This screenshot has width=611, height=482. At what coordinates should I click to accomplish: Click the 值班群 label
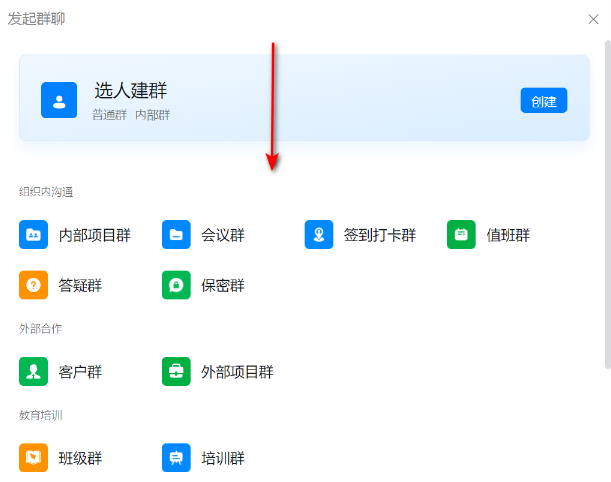pyautogui.click(x=508, y=235)
